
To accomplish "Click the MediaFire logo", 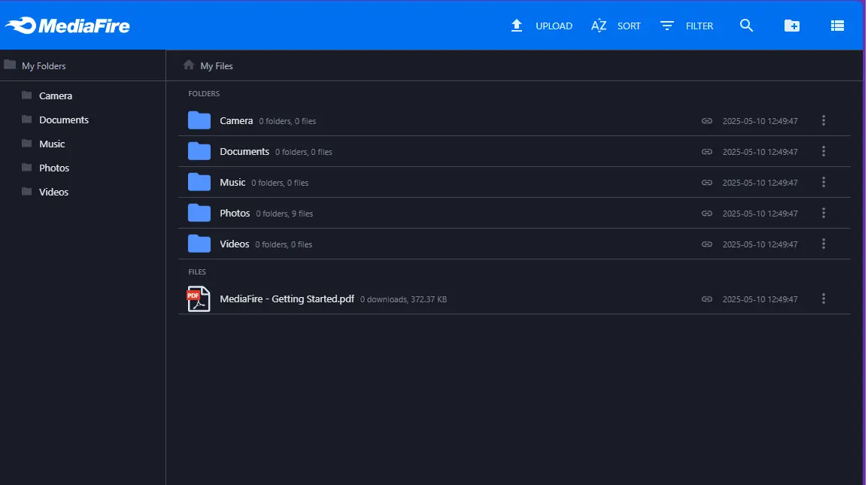I will point(68,26).
